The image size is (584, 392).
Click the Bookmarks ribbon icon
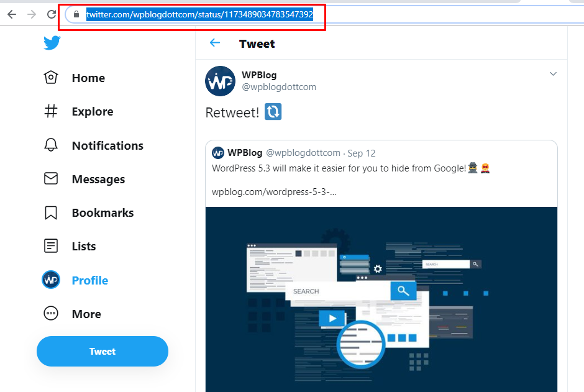(51, 212)
